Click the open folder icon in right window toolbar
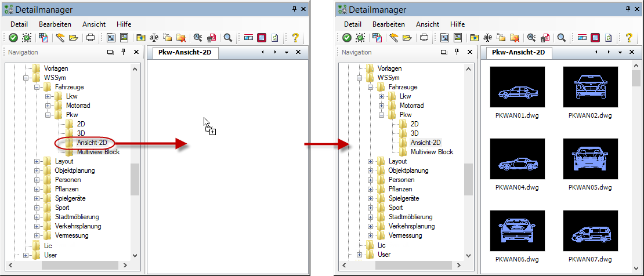The height and width of the screenshot is (276, 644). tap(407, 38)
